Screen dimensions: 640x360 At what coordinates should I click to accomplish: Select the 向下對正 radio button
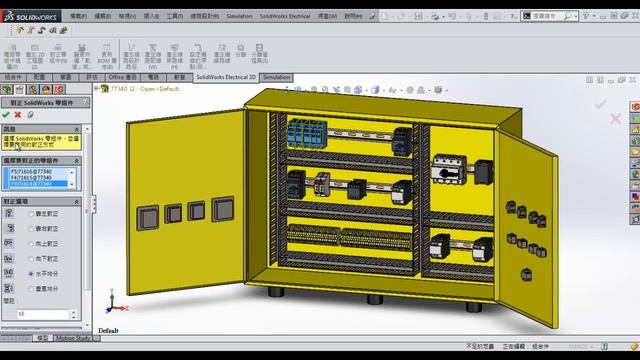pos(31,258)
